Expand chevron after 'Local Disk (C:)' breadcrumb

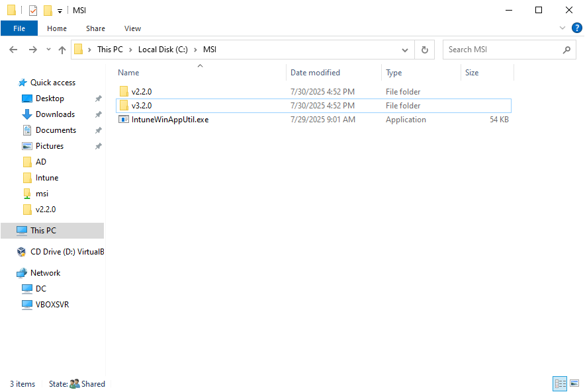coord(195,50)
